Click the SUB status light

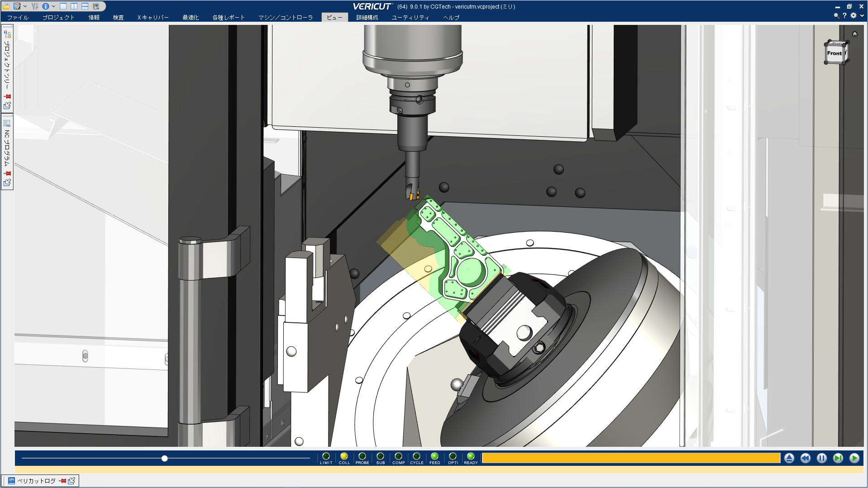[381, 456]
